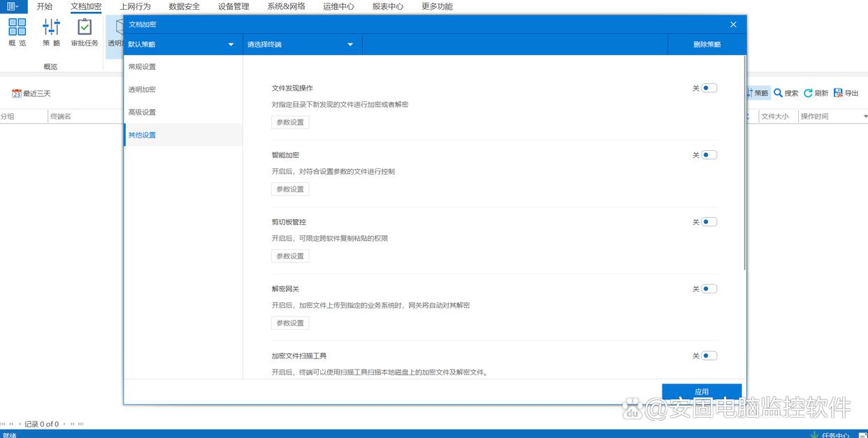Image resolution: width=868 pixels, height=438 pixels.
Task: Click the dialog's vertical scrollbar
Action: (x=744, y=168)
